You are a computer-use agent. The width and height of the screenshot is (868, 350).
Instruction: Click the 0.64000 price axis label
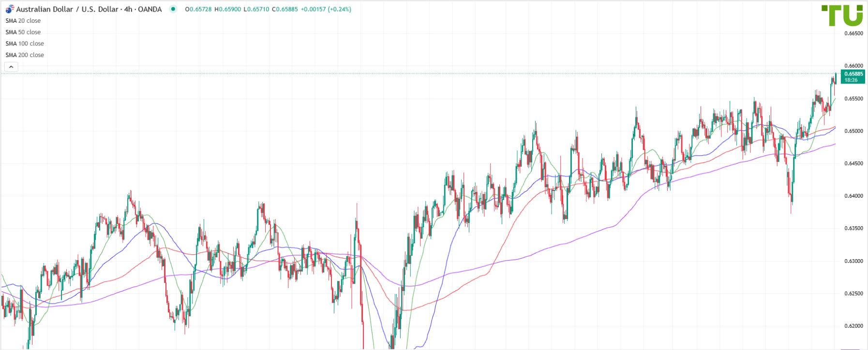(x=853, y=196)
